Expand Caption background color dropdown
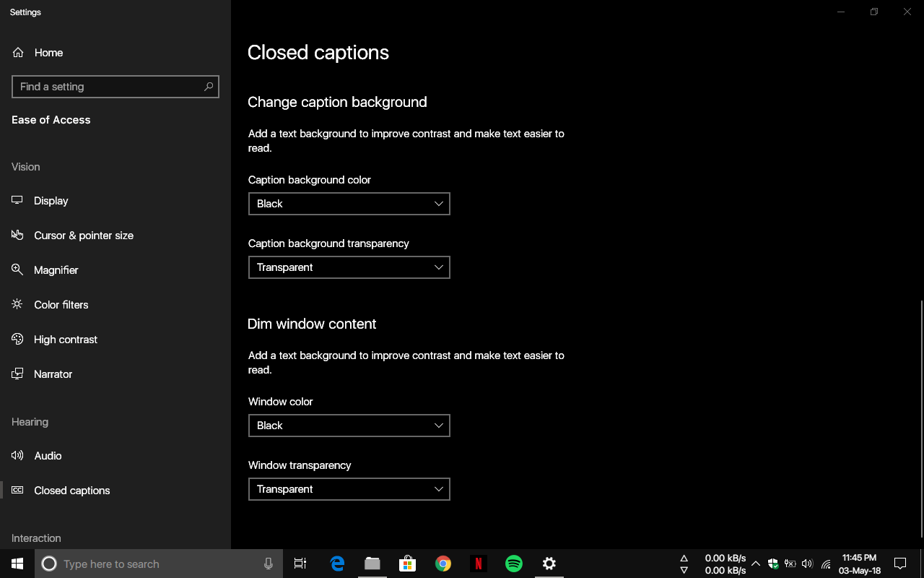This screenshot has height=578, width=924. click(349, 204)
